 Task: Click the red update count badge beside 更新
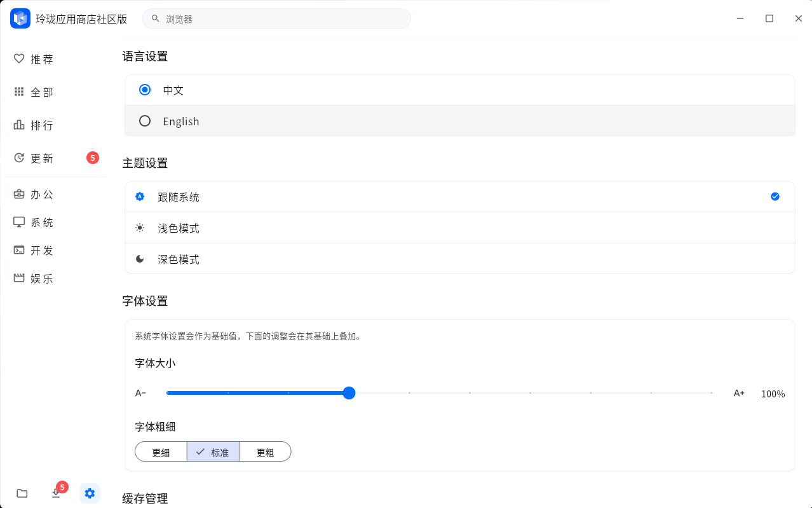[x=93, y=158]
